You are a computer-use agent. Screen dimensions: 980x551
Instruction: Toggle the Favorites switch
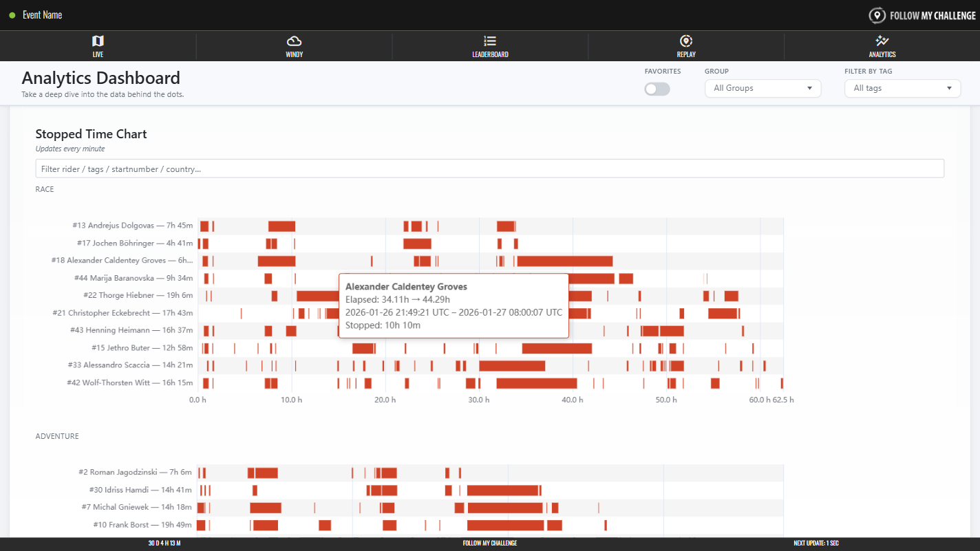click(657, 89)
